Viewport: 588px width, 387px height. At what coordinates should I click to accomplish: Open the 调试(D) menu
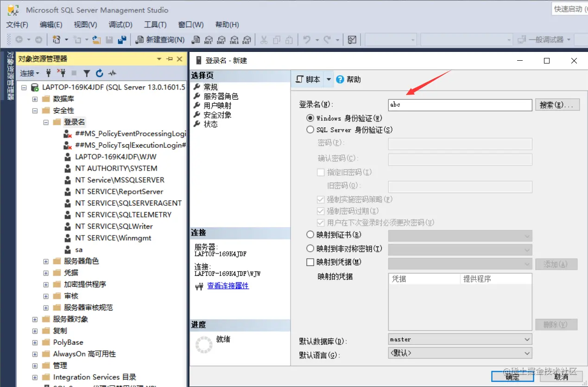(x=120, y=25)
